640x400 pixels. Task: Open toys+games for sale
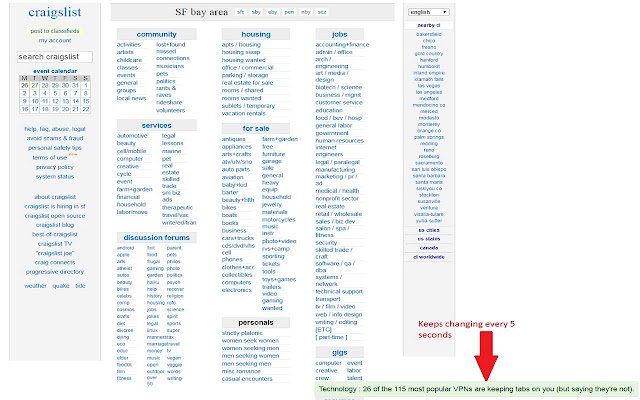pos(279,280)
